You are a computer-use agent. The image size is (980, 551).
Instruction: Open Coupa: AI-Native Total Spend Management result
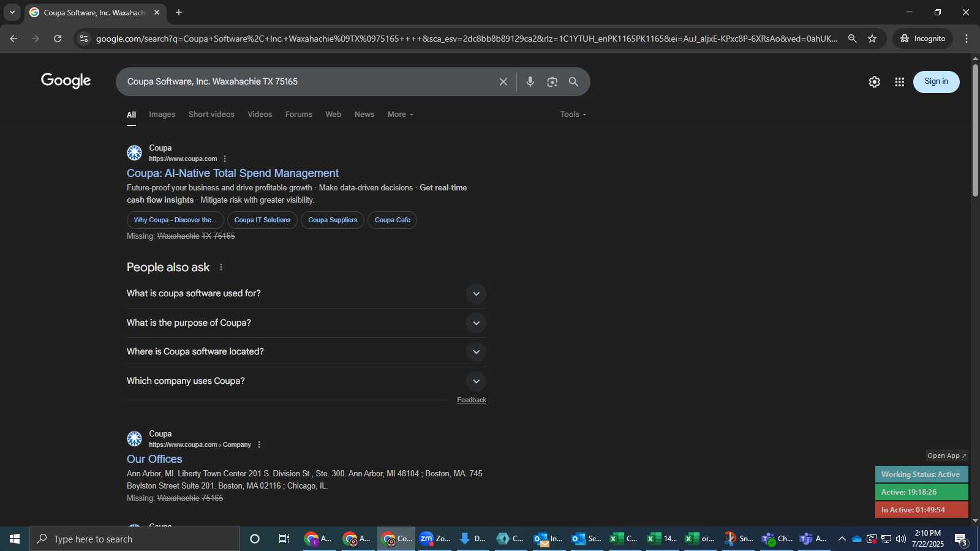233,173
